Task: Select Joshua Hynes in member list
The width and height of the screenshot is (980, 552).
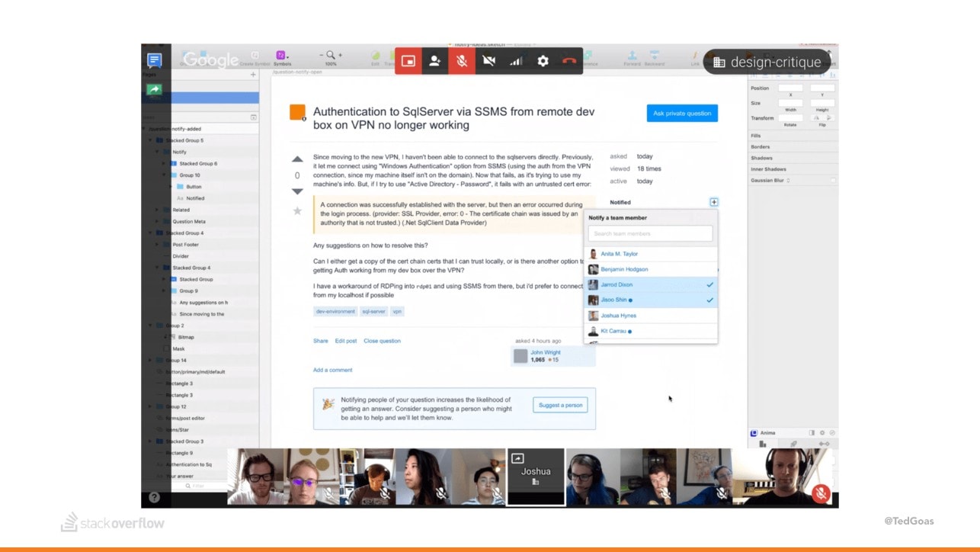Action: 651,316
